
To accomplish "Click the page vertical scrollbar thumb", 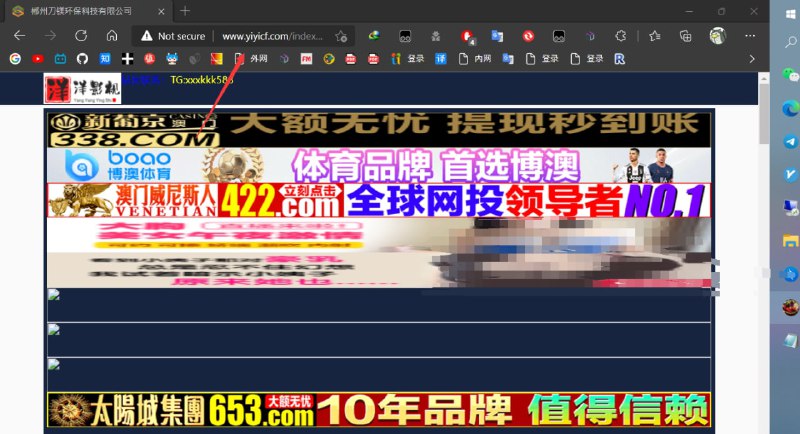I will [764, 113].
